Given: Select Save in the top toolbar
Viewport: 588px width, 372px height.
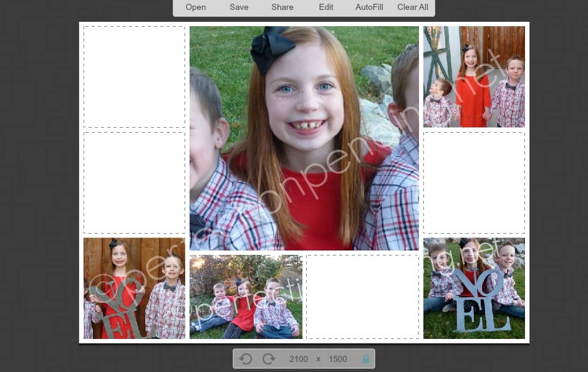Looking at the screenshot, I should coord(239,7).
